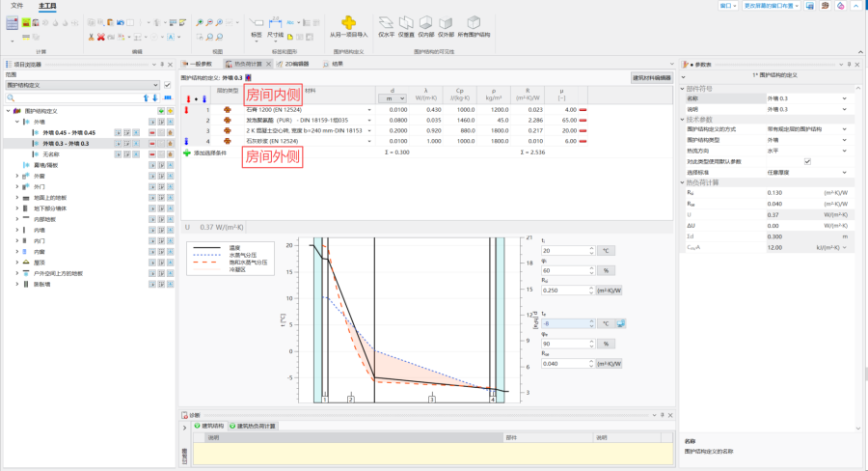Expand the 外窗 tree node

tap(16, 177)
